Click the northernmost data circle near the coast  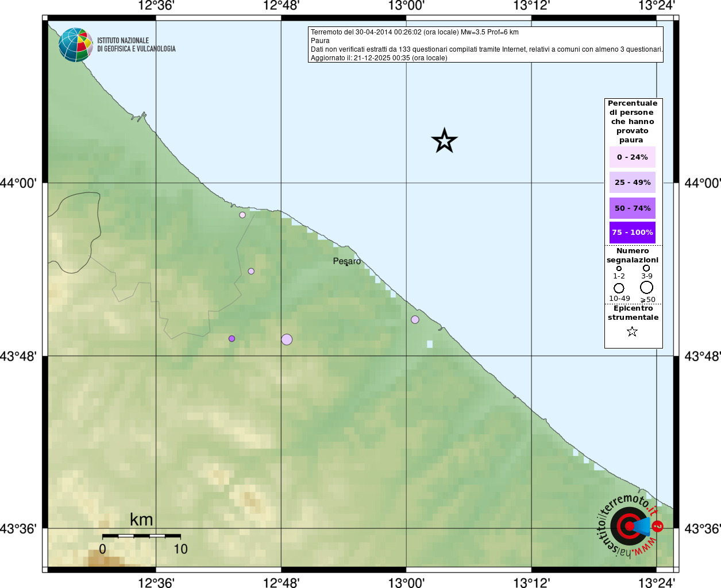point(242,215)
